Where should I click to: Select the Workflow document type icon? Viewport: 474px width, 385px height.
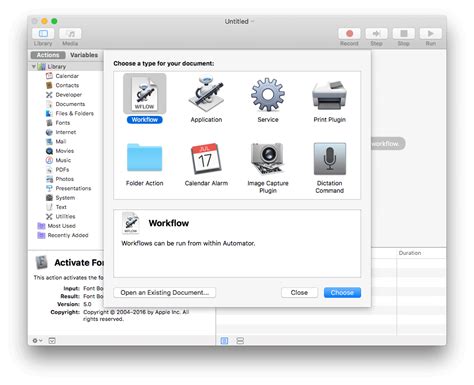145,94
